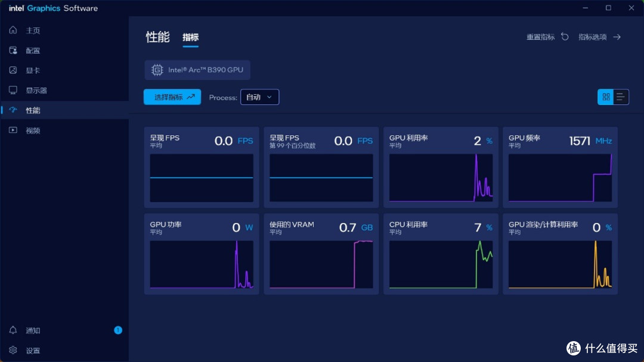
Task: Click the 显示器 monitor icon
Action: (x=13, y=90)
